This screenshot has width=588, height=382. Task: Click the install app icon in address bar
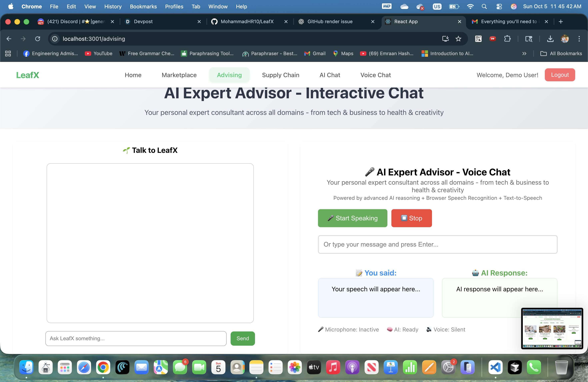[x=445, y=39]
